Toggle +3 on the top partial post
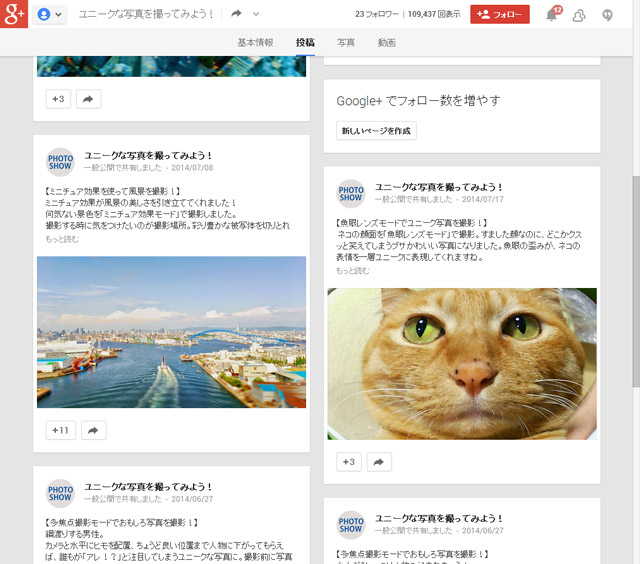The height and width of the screenshot is (564, 640). (56, 99)
